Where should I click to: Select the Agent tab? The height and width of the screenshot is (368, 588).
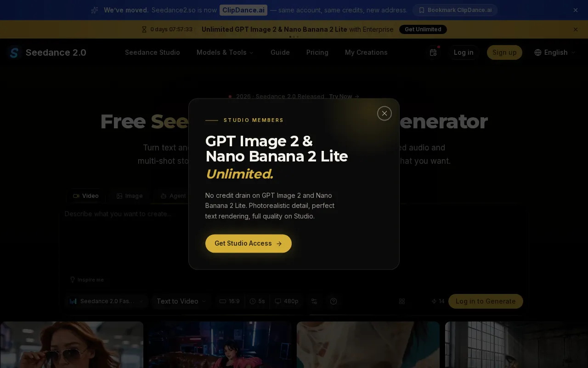point(173,196)
